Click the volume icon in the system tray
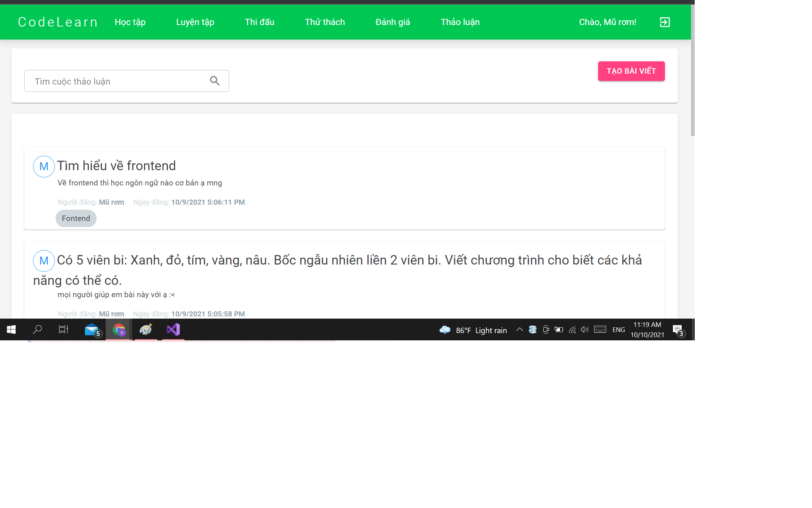Screen dimensions: 812x508 pos(585,329)
